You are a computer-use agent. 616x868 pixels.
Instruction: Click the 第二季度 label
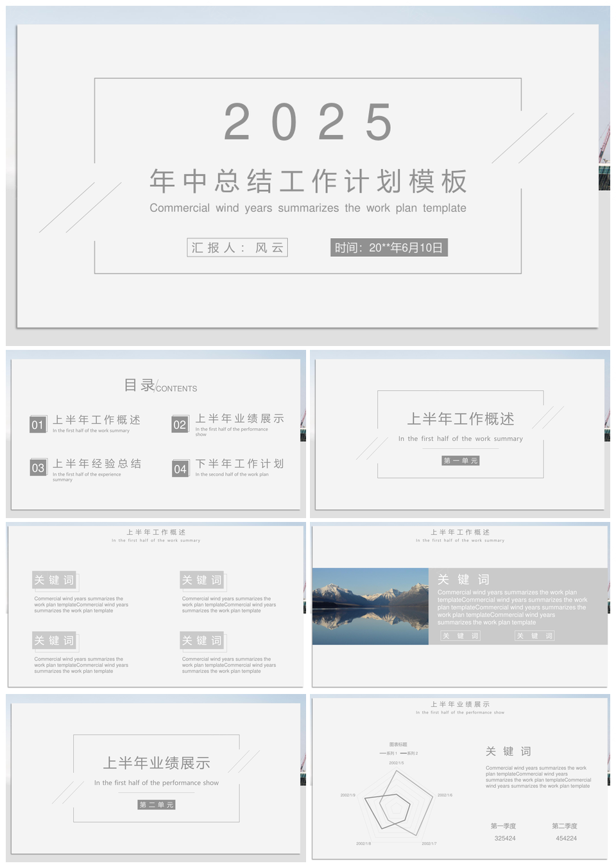pyautogui.click(x=565, y=826)
